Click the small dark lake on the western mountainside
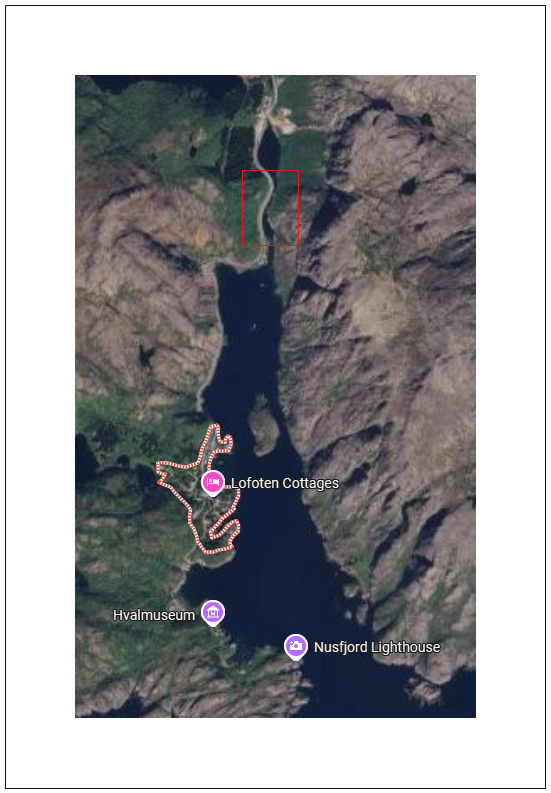This screenshot has height=793, width=551. 146,356
